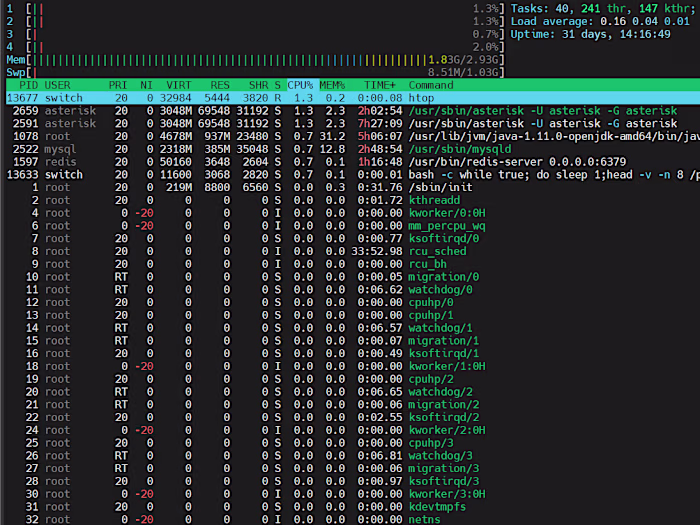Select the watchdog/0 process row
This screenshot has width=700, height=525.
tap(353, 290)
